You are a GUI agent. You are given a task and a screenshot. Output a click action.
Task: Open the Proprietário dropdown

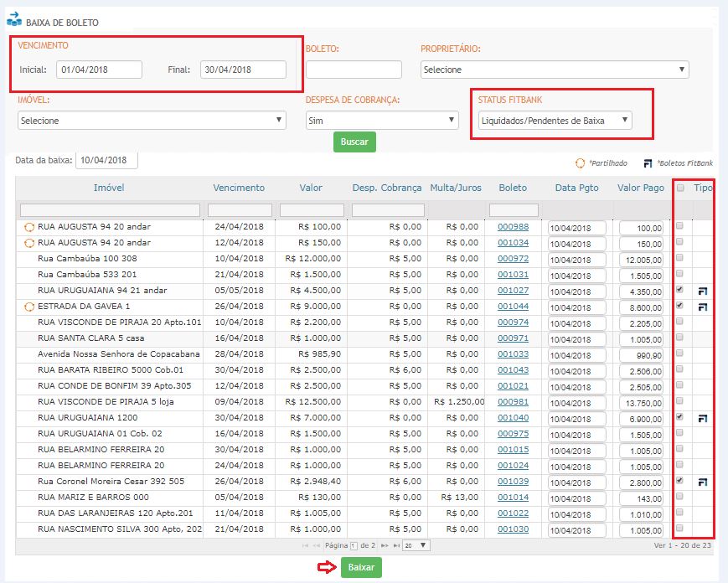555,70
